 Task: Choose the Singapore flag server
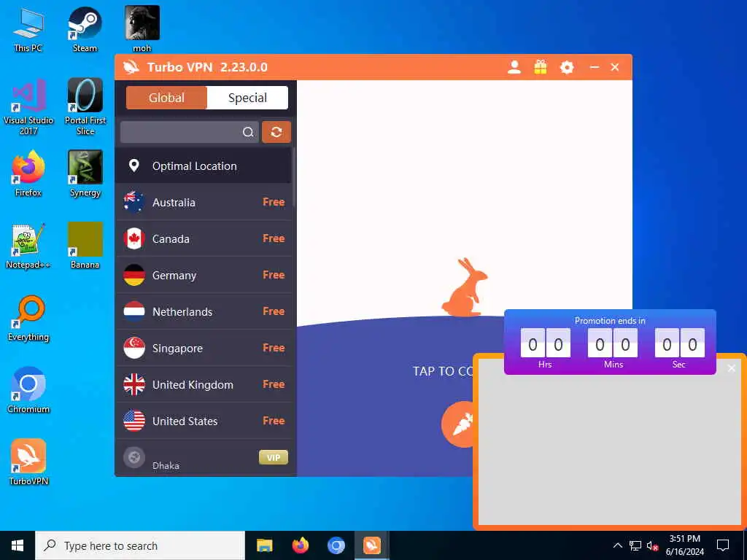click(x=203, y=348)
